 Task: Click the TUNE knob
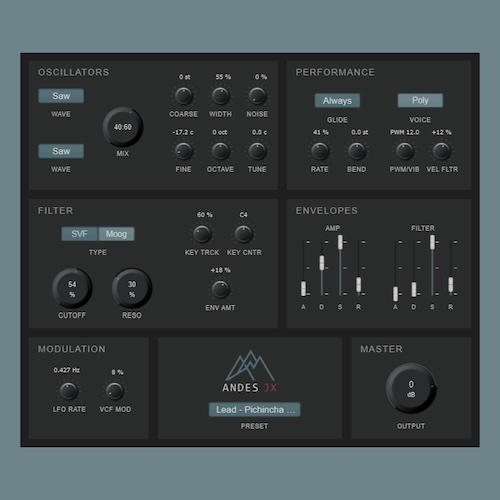257,151
